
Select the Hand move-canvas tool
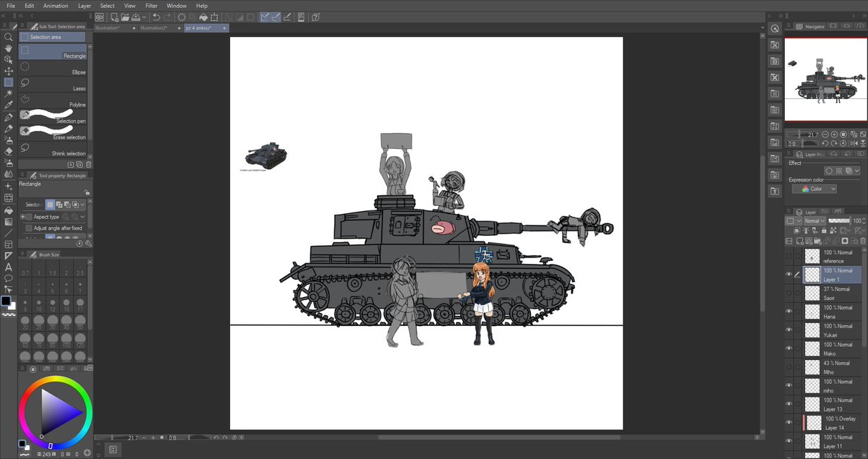[9, 48]
